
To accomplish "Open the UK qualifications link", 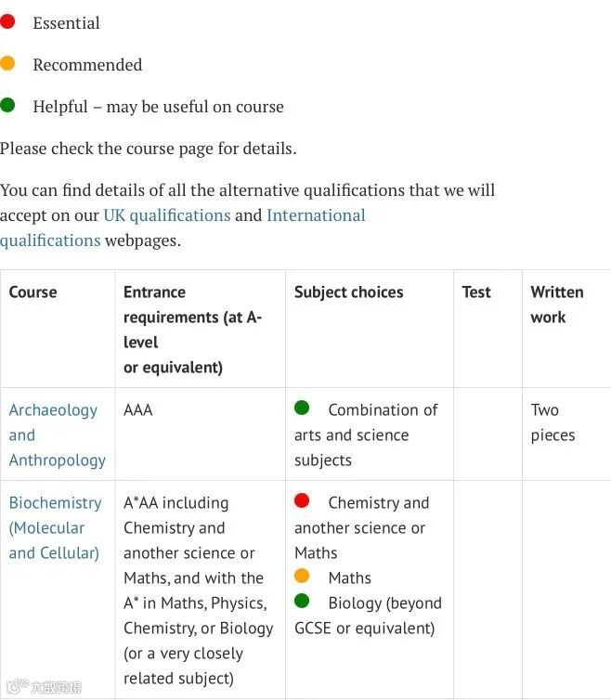I will 166,215.
